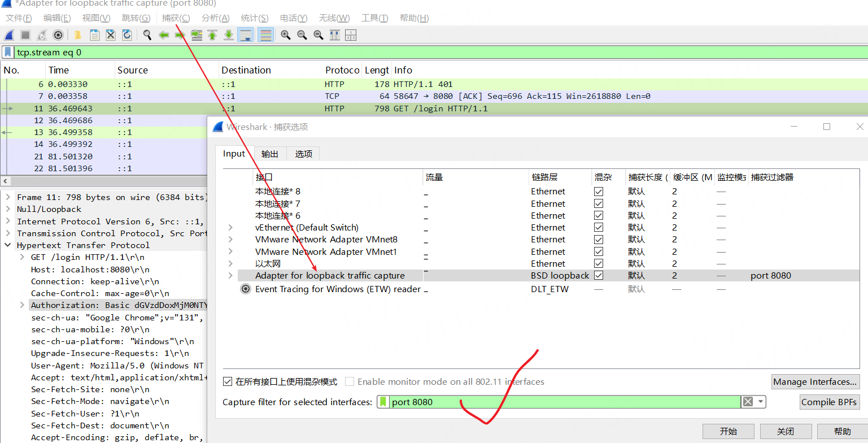
Task: Expand Authorization: Basic header node
Action: tap(22, 305)
